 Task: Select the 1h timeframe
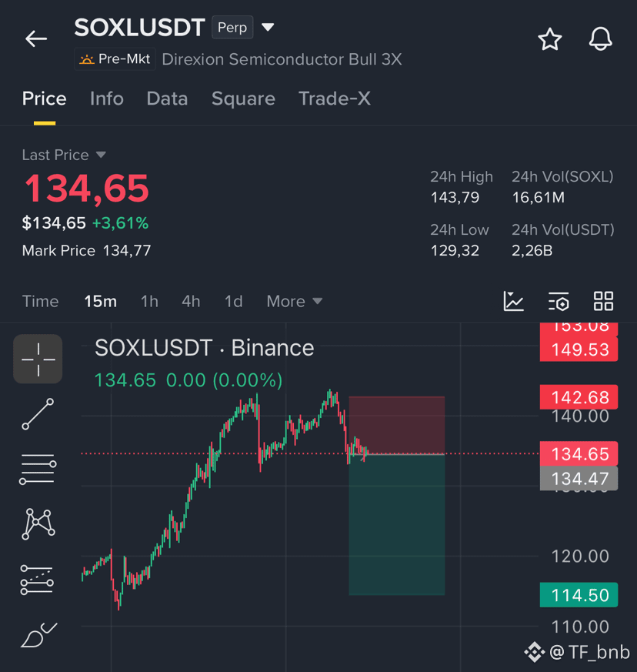(149, 301)
